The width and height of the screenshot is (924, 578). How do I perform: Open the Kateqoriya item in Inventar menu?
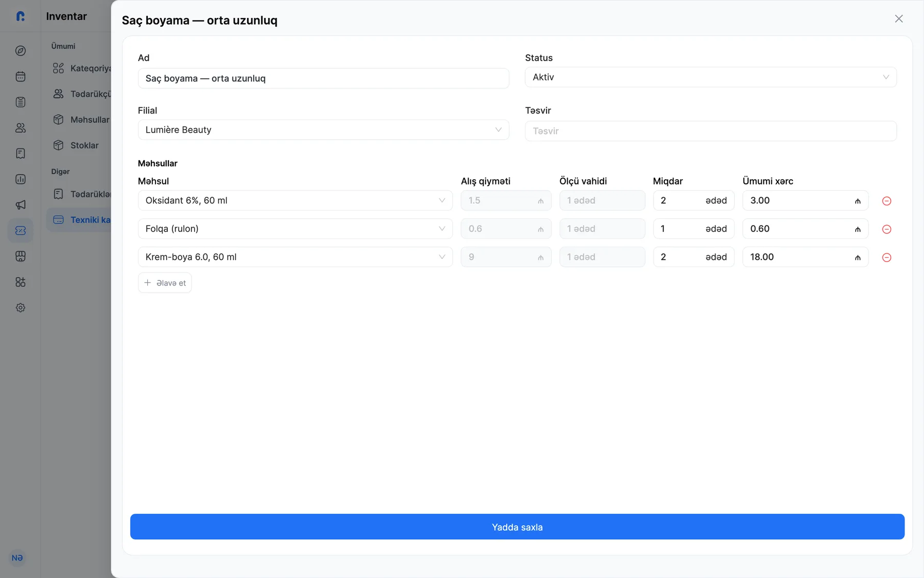[x=81, y=68]
